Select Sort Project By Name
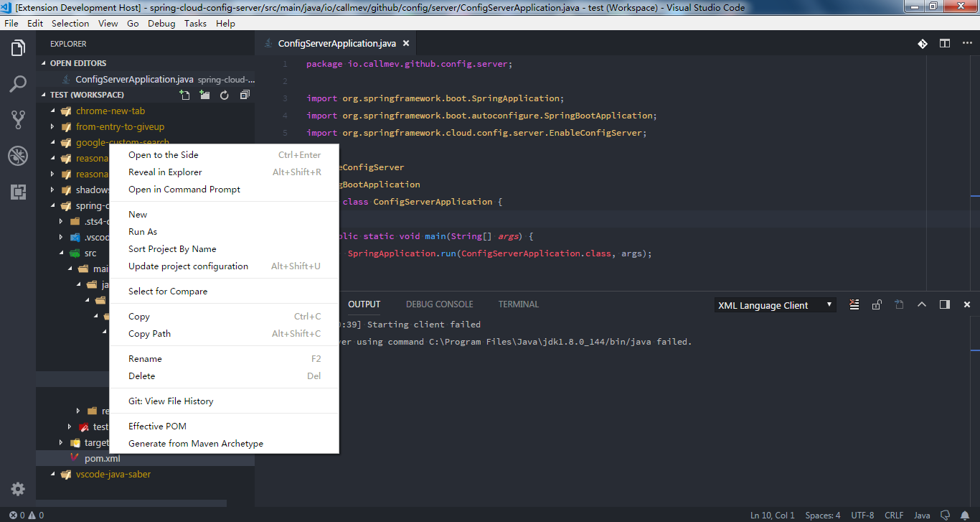The height and width of the screenshot is (522, 980). [224, 248]
